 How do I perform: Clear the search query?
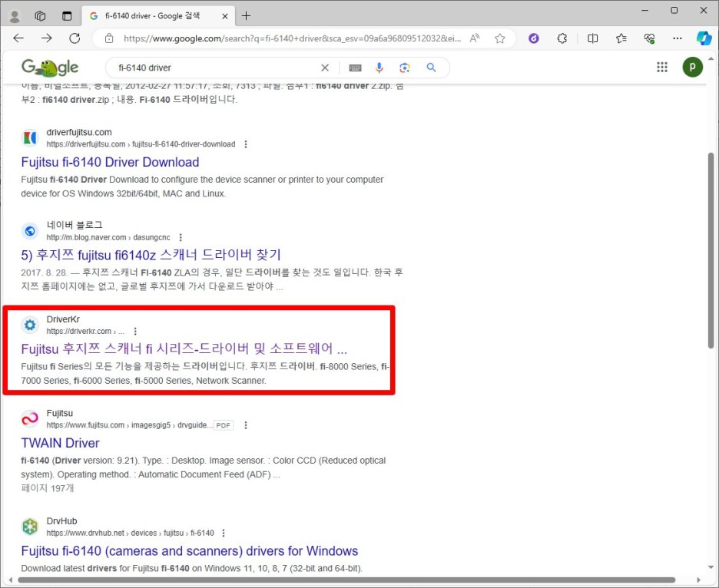[325, 68]
